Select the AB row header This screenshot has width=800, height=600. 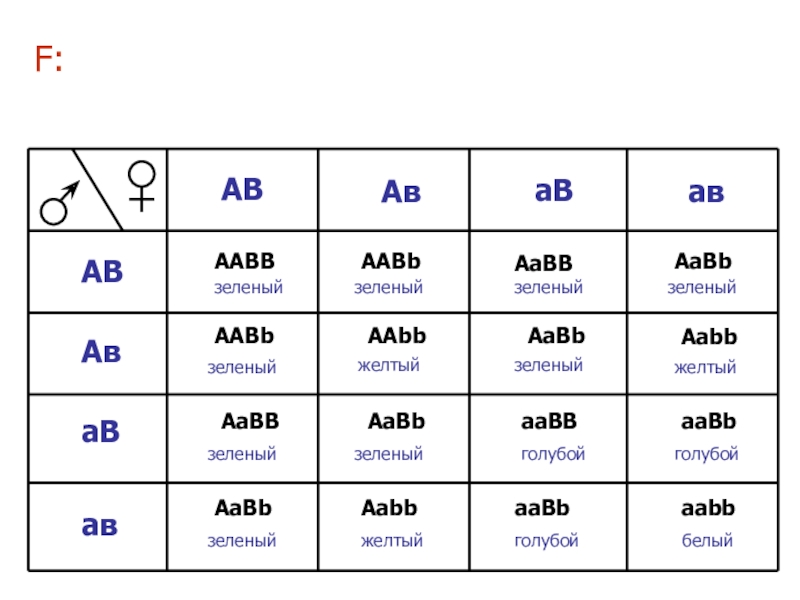click(102, 271)
